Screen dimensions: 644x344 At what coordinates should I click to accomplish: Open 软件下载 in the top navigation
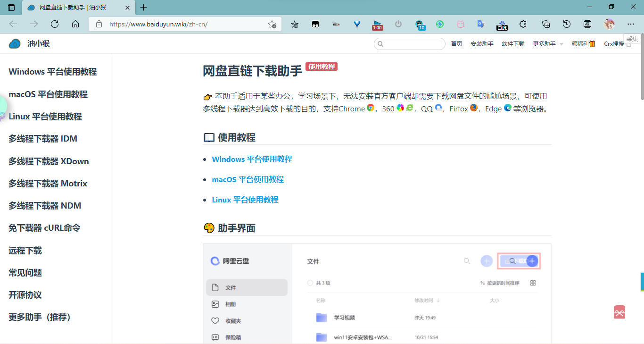click(513, 44)
